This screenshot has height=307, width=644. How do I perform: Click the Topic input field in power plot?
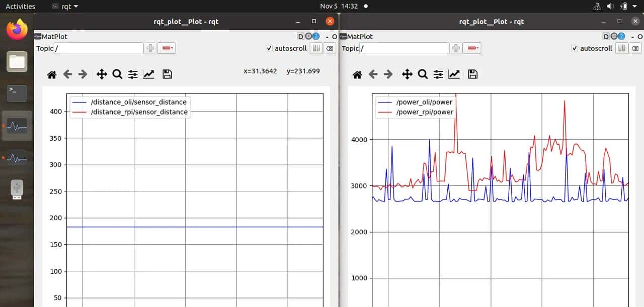tap(405, 48)
